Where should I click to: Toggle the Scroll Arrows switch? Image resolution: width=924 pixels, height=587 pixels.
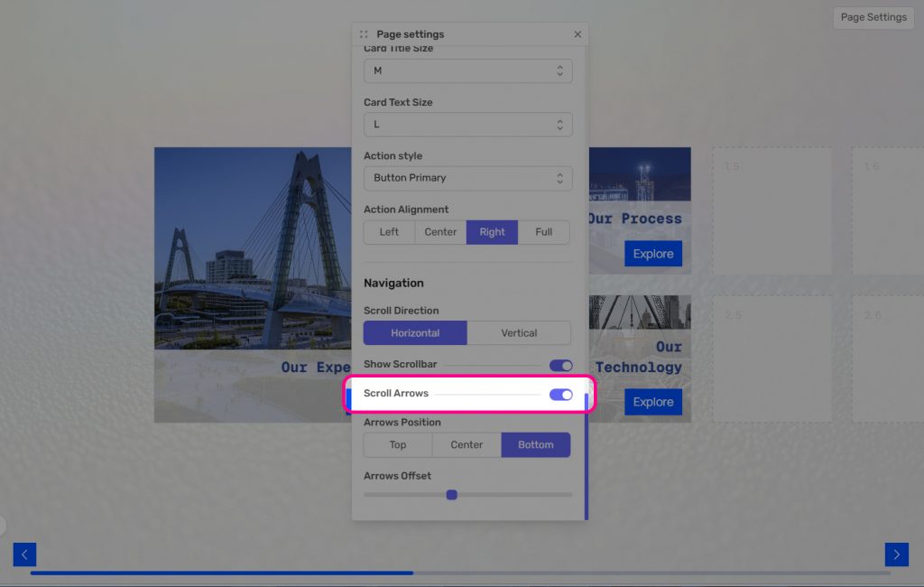pos(560,395)
